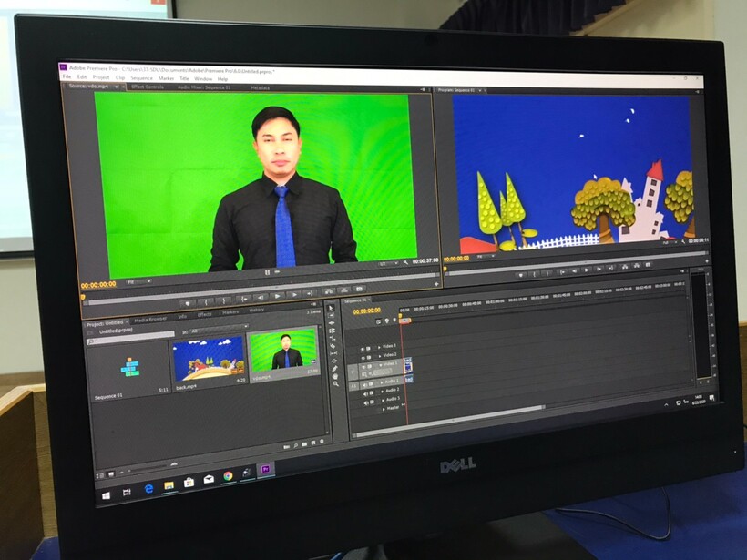Screen dimensions: 747x560
Task: Open Google Chrome from the taskbar
Action: pyautogui.click(x=228, y=476)
